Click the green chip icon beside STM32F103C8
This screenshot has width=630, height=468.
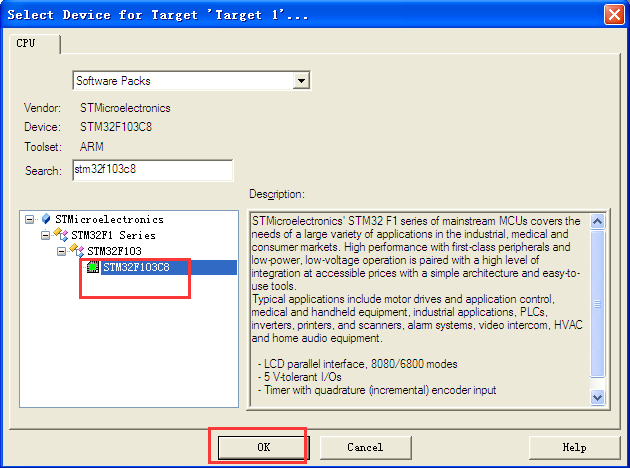(x=93, y=267)
